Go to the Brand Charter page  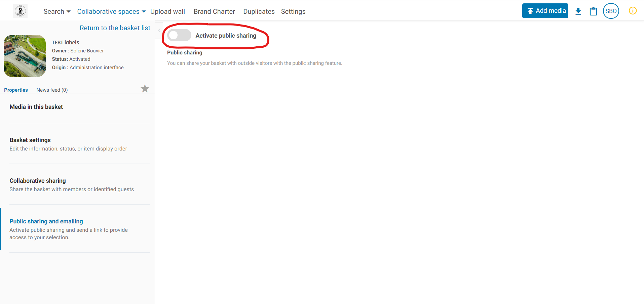[x=214, y=11]
